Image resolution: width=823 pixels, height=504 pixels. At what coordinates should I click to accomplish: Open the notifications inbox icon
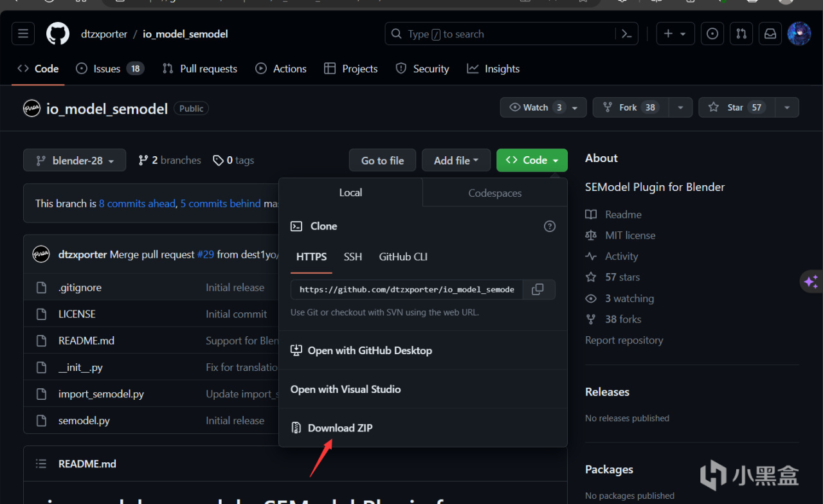770,34
